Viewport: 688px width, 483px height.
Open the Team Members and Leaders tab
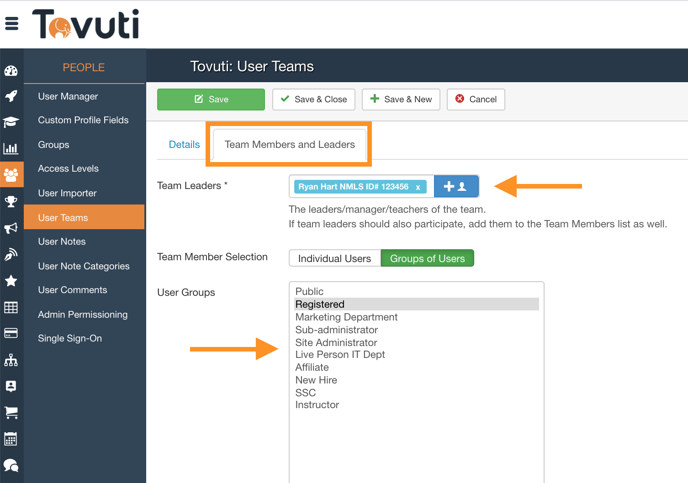289,144
